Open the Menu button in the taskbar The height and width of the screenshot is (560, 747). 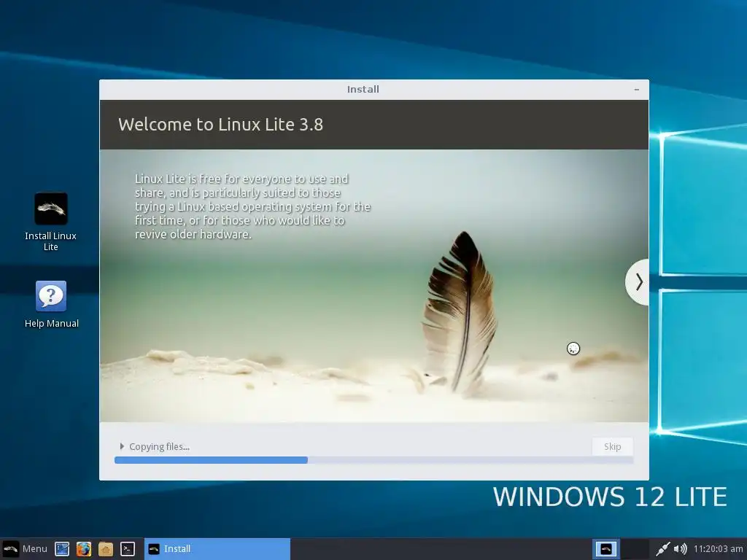pyautogui.click(x=25, y=549)
